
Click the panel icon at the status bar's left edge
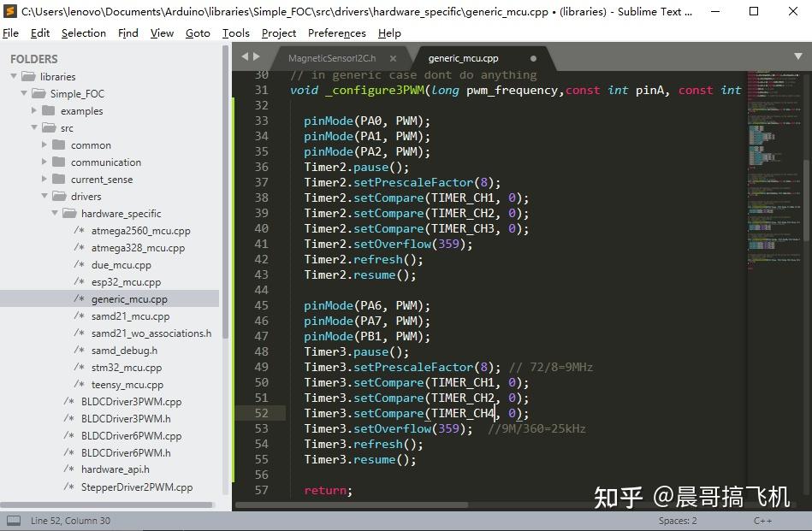click(12, 520)
